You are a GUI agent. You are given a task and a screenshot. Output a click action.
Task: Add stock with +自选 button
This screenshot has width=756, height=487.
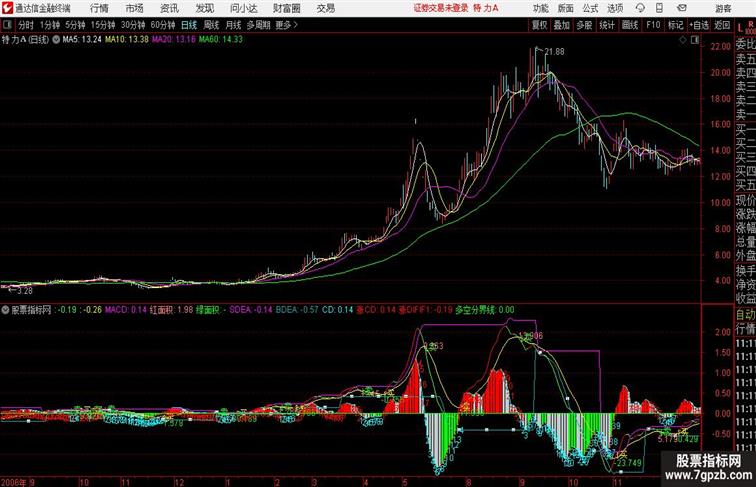pyautogui.click(x=699, y=25)
